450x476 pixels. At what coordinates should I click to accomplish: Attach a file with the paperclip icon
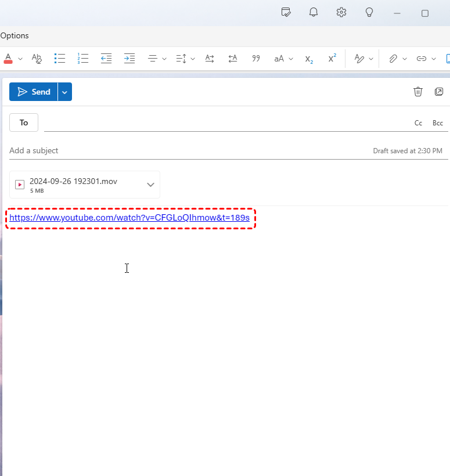click(393, 58)
